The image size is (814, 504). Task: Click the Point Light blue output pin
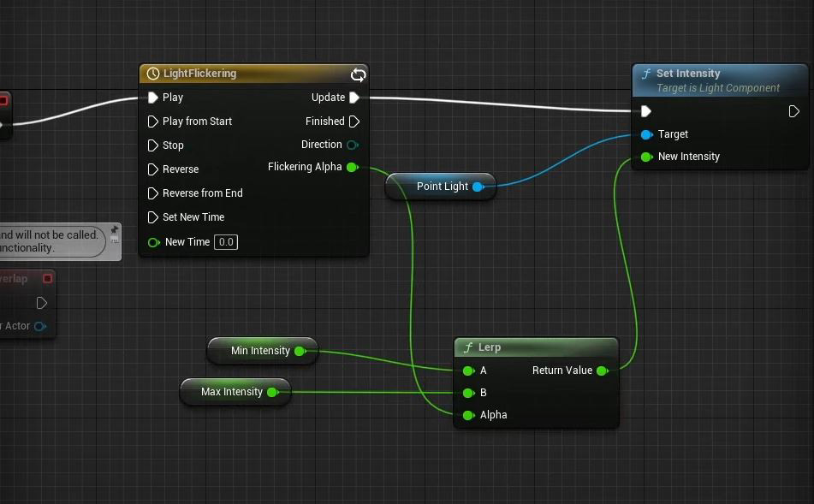(478, 187)
